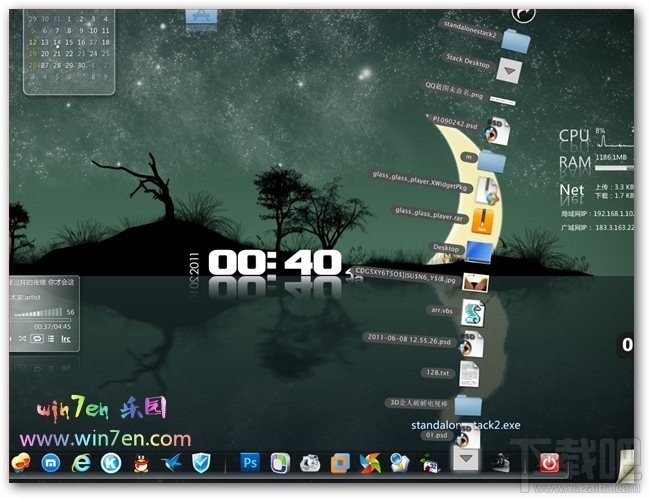
Task: Click the 00:40 desktop clock widget
Action: point(275,262)
